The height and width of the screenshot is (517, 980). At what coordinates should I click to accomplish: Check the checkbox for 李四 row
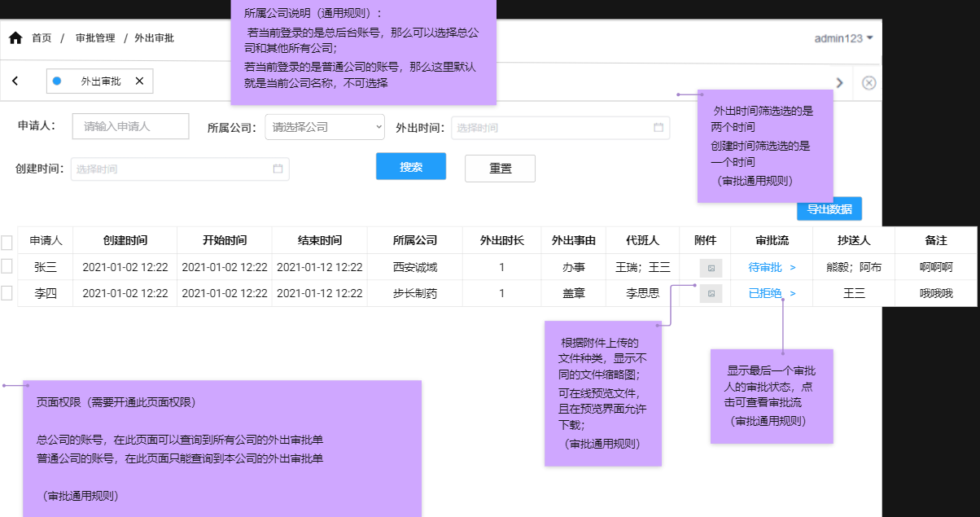[x=7, y=293]
